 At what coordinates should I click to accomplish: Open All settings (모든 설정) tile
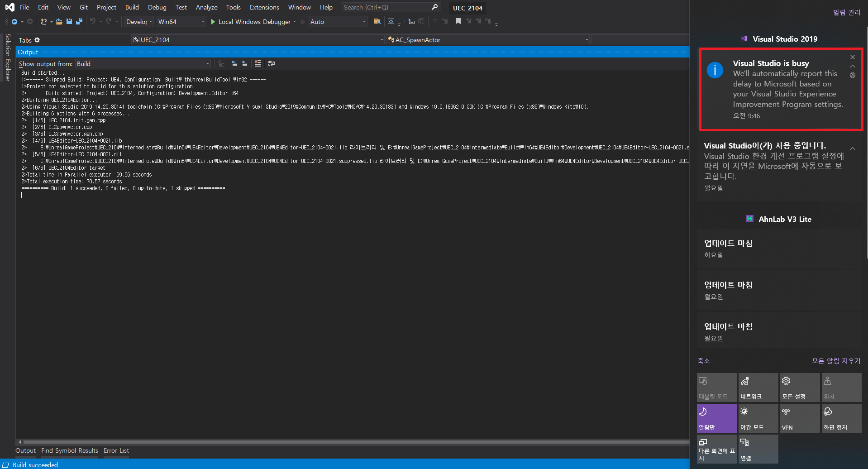click(x=800, y=388)
